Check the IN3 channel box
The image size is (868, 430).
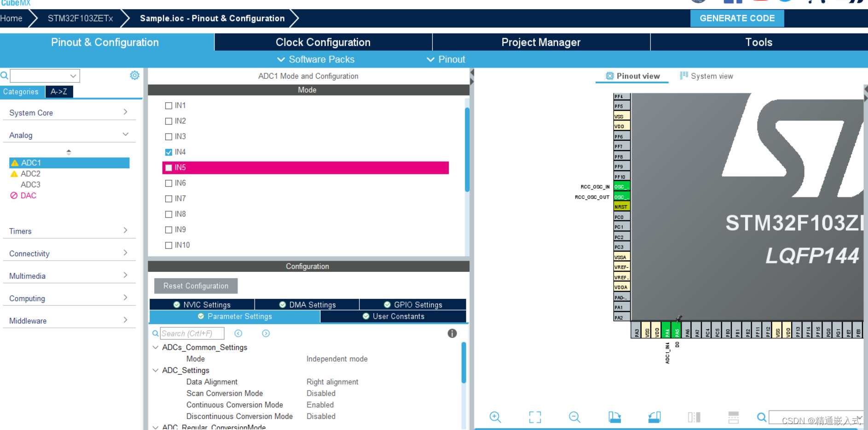pyautogui.click(x=168, y=137)
